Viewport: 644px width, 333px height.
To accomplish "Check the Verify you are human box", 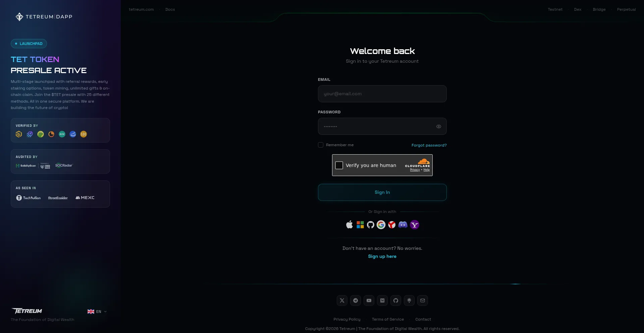I will (339, 165).
